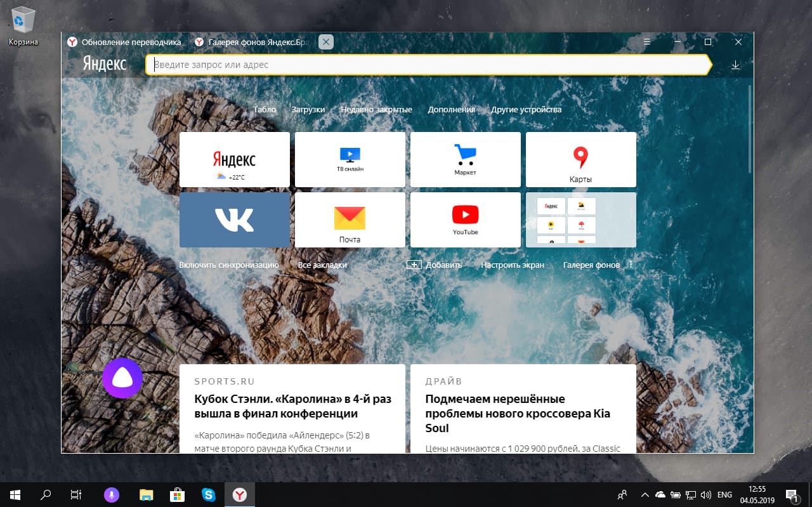Viewport: 812px width, 507px height.
Task: Open the options dots beside Галерея фонов
Action: (x=630, y=265)
